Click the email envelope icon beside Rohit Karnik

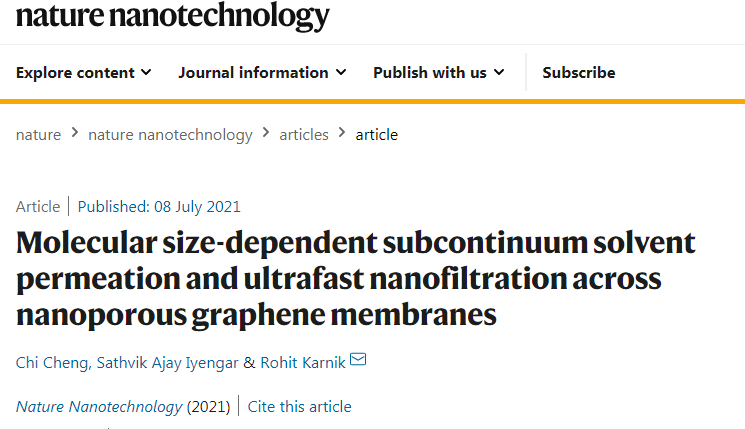[358, 361]
